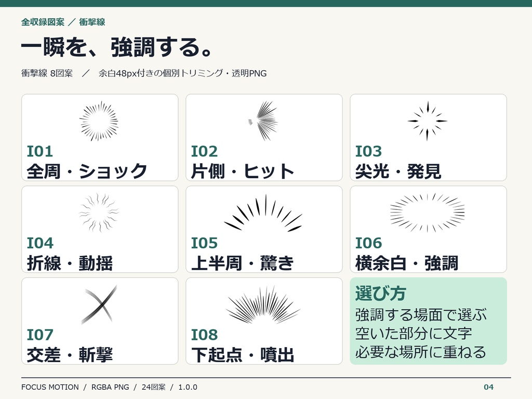532x399 pixels.
Task: Click the I07 crossed slash graphic
Action: 99,304
